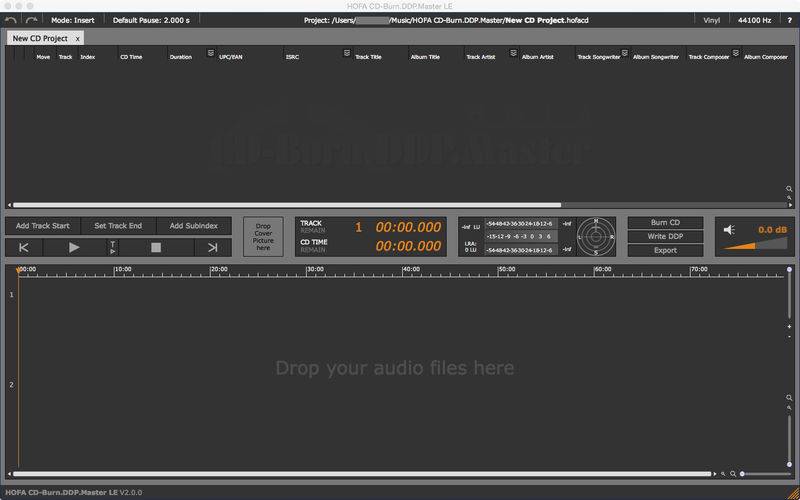This screenshot has height=500, width=800.
Task: Zoom out waveform vertically with small magnifier
Action: (789, 408)
